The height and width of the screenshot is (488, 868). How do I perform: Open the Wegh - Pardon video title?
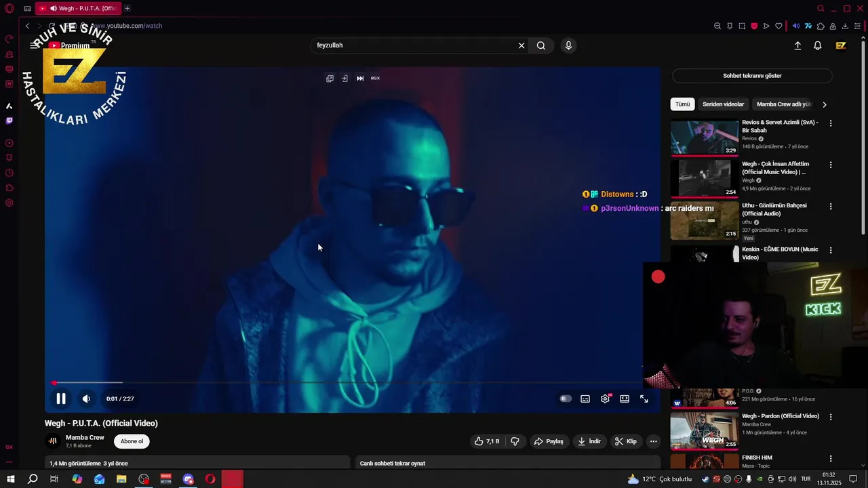coord(781,416)
